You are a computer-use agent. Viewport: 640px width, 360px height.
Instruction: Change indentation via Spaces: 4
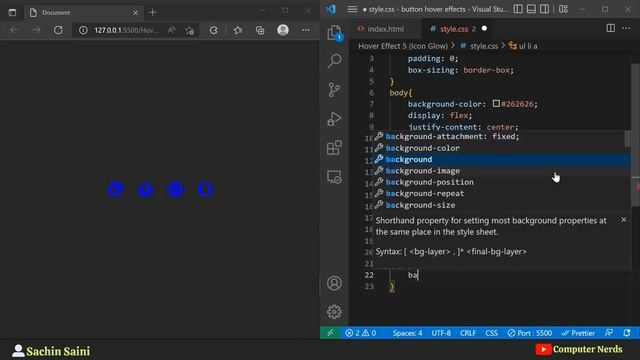407,333
